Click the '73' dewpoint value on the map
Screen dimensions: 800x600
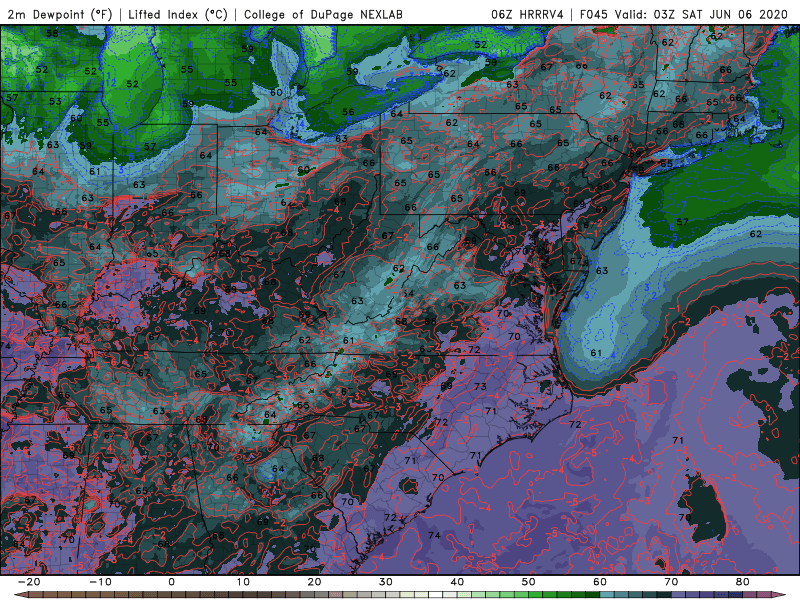click(x=480, y=386)
